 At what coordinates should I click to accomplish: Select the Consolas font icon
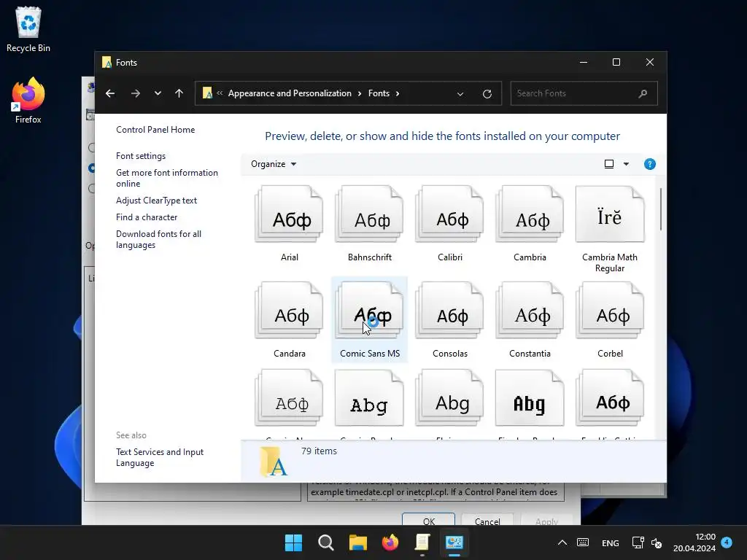click(x=449, y=311)
